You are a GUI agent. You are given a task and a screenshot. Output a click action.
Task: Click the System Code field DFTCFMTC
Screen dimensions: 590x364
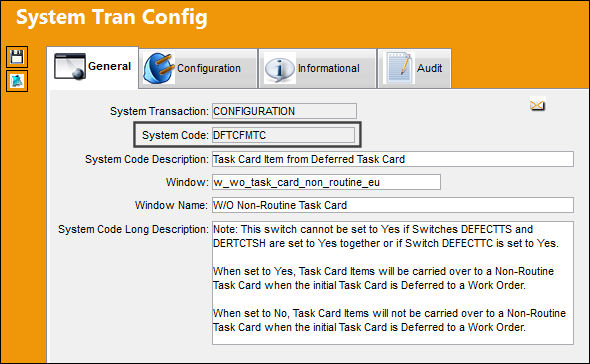point(283,135)
